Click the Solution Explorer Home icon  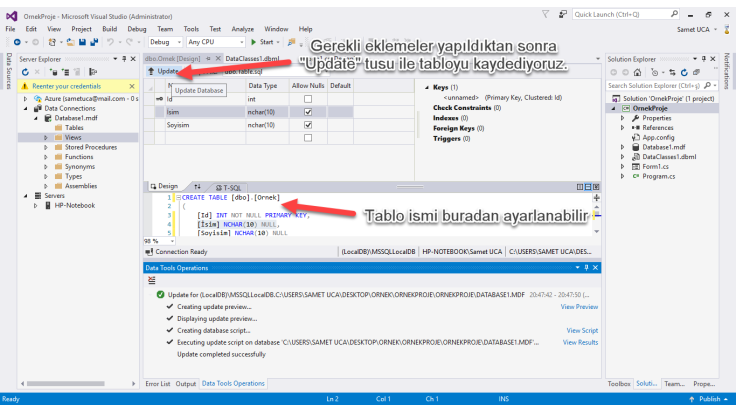coord(637,72)
